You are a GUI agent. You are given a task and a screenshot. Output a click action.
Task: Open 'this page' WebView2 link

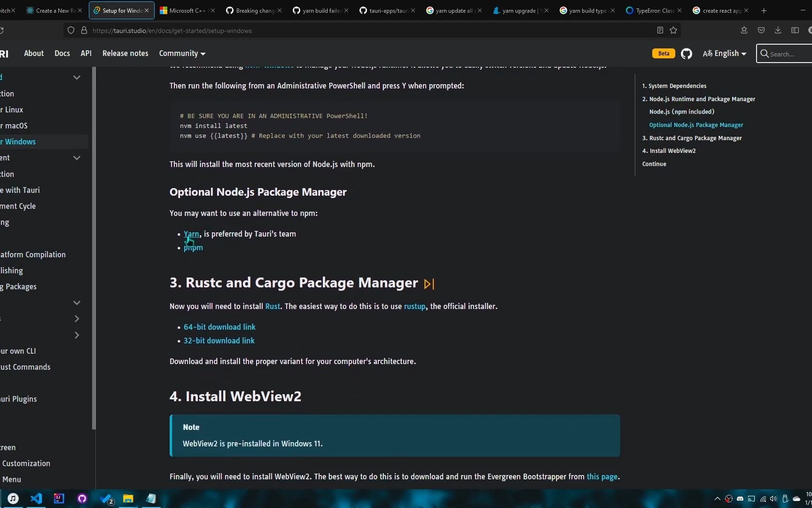coord(602,476)
